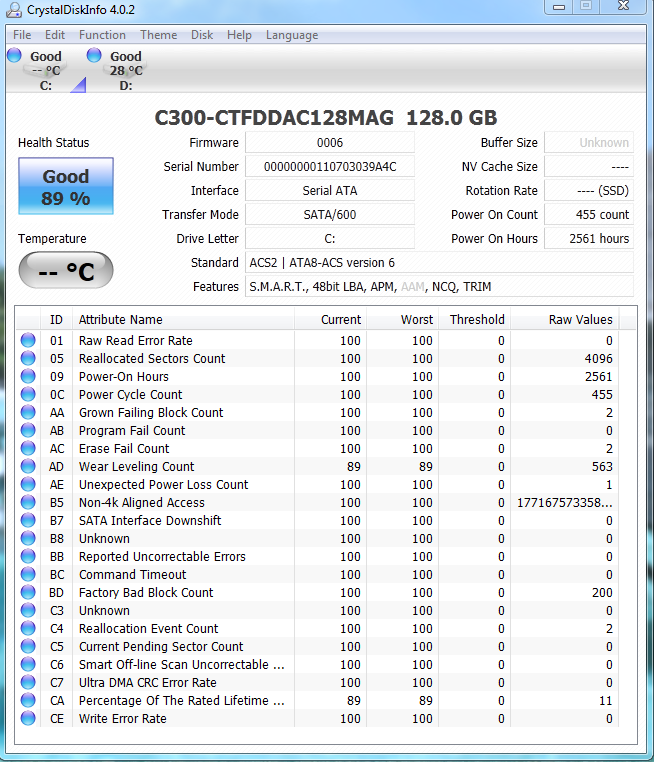Click the status orb for Unexpected Power Loss Count
This screenshot has width=654, height=762.
coord(28,484)
